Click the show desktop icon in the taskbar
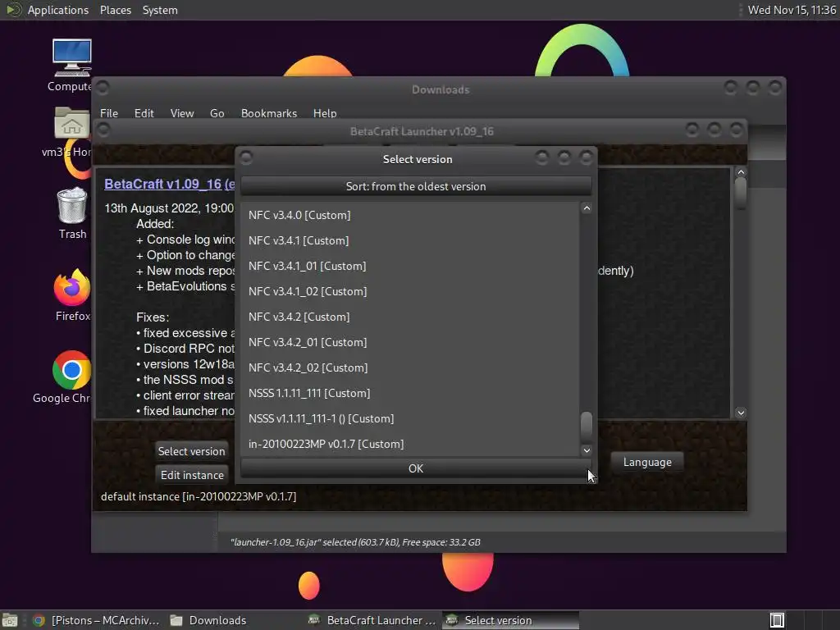840x630 pixels. click(x=10, y=620)
